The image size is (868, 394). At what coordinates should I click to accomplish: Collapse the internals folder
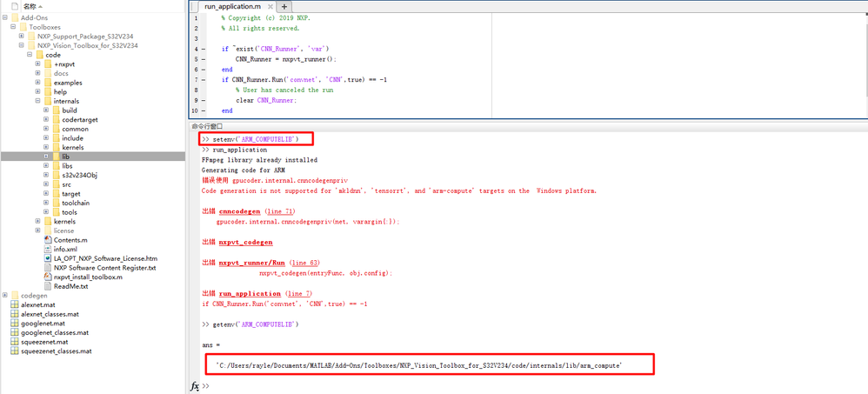click(x=37, y=101)
